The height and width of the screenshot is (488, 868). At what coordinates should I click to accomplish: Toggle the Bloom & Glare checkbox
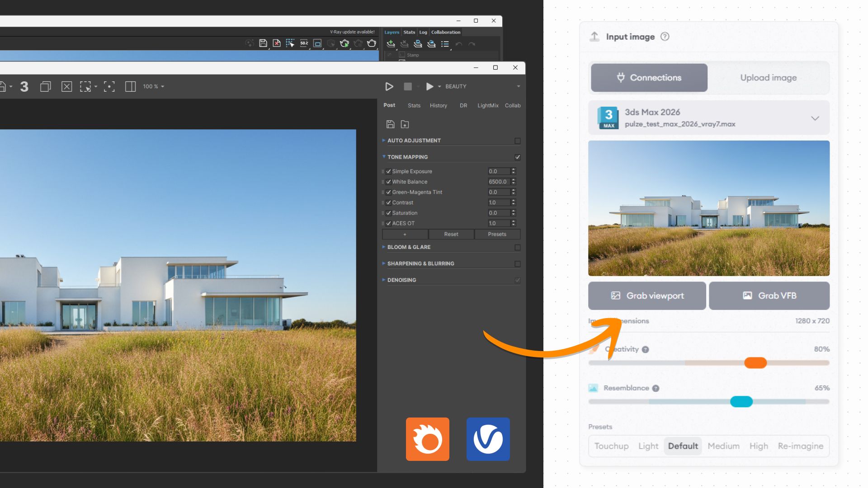(x=518, y=248)
